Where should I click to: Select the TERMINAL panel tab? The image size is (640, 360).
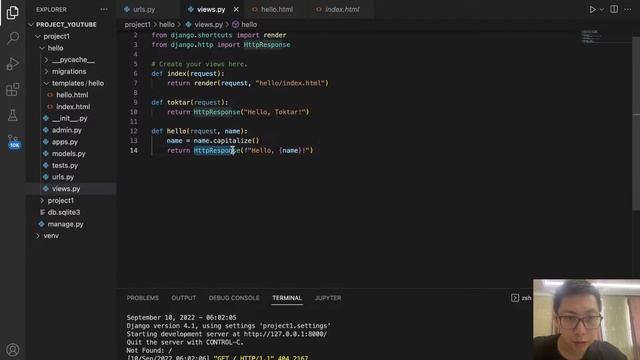(287, 298)
